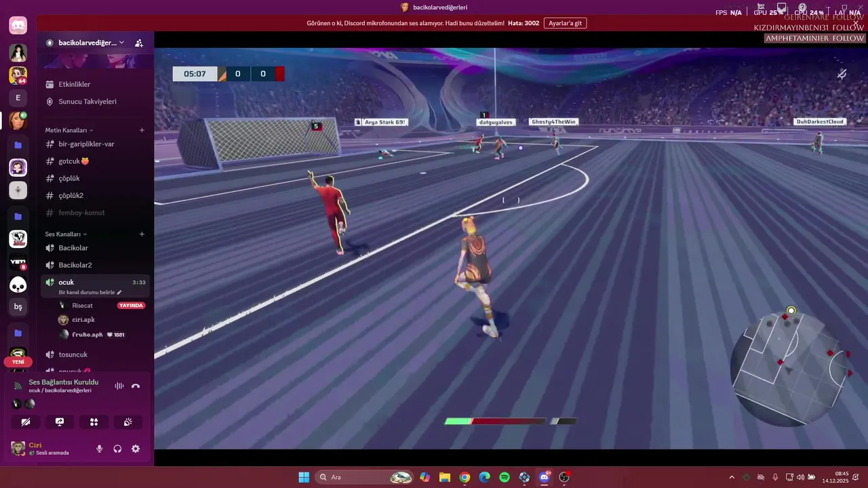868x488 pixels.
Task: Collapse the Metin Kanalları category
Action: tap(69, 130)
